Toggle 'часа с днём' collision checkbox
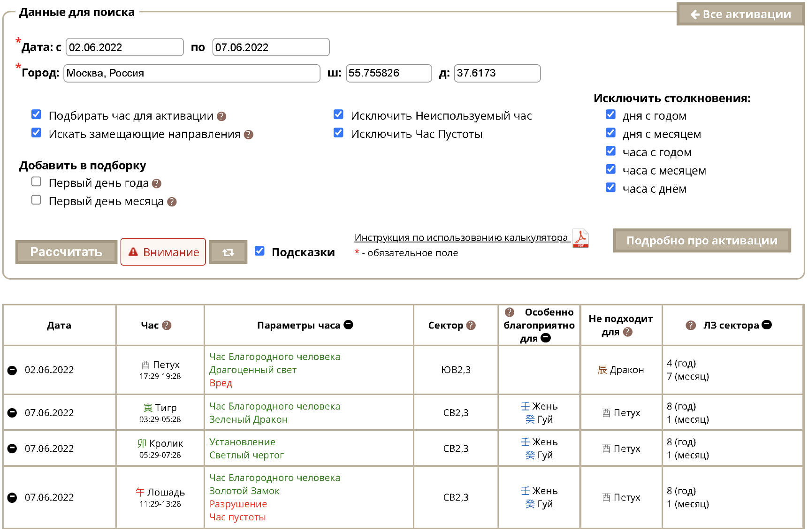 pos(610,188)
